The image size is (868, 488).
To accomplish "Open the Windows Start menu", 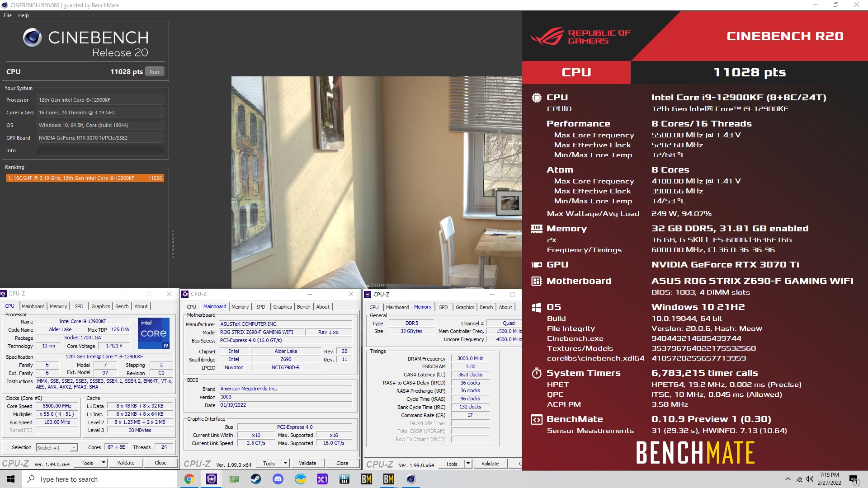I will tap(11, 479).
